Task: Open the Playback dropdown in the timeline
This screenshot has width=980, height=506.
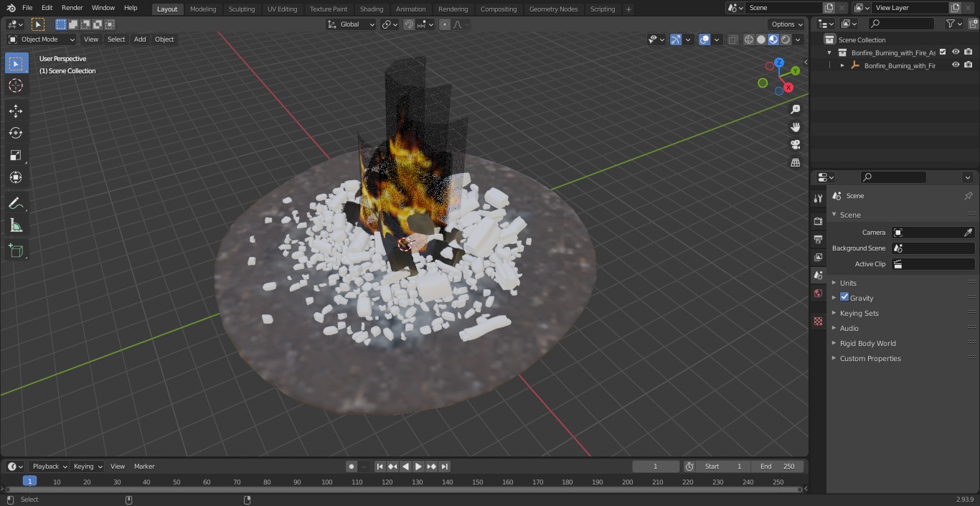Action: (x=49, y=467)
